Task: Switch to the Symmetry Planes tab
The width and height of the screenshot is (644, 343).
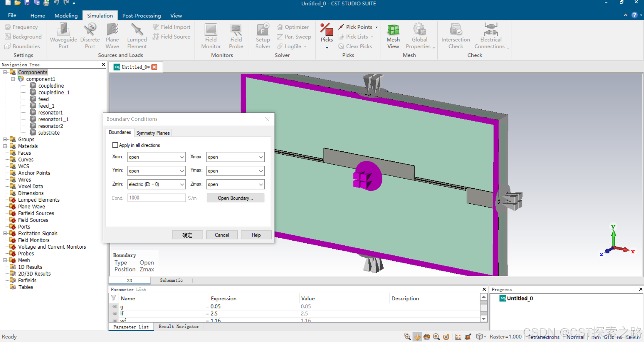Action: [153, 133]
